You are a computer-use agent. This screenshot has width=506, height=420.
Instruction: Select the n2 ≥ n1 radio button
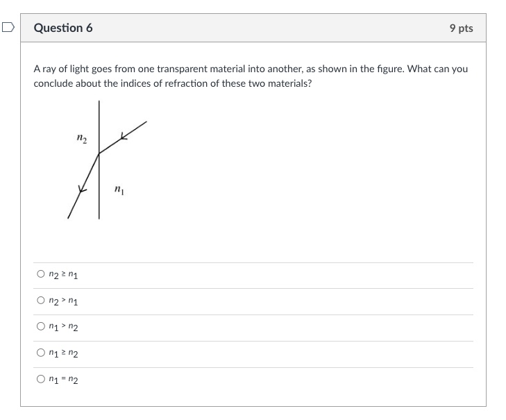tap(41, 274)
